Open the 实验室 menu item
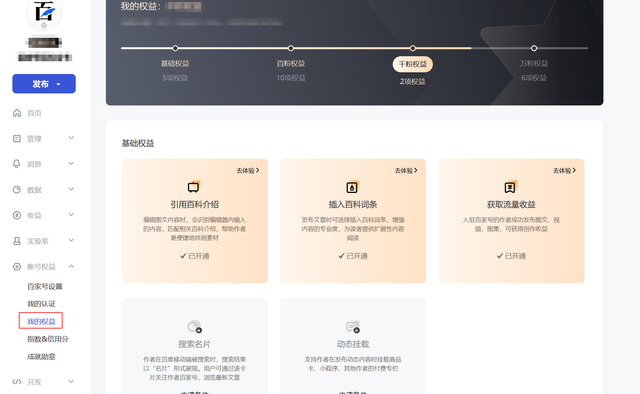 [x=38, y=241]
